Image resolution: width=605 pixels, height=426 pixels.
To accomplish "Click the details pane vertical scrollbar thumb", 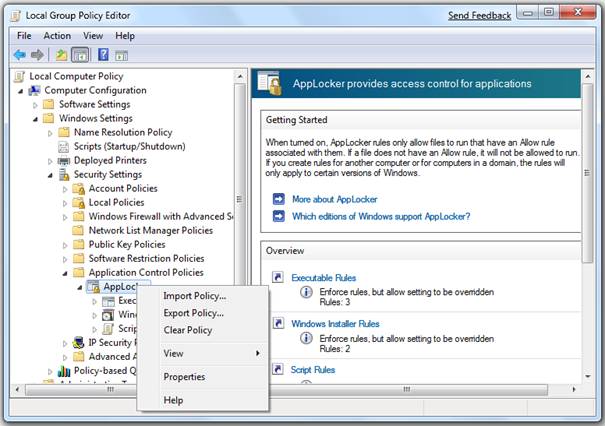I will point(587,173).
